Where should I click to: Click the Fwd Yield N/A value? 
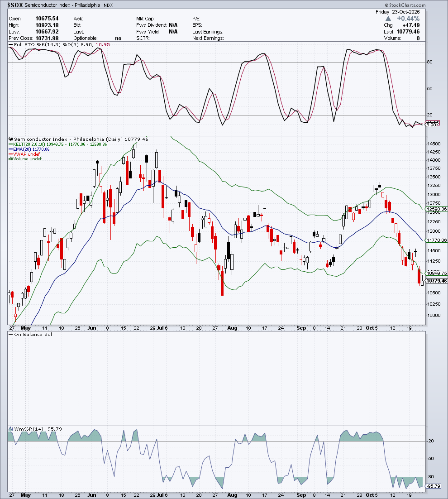tap(173, 32)
